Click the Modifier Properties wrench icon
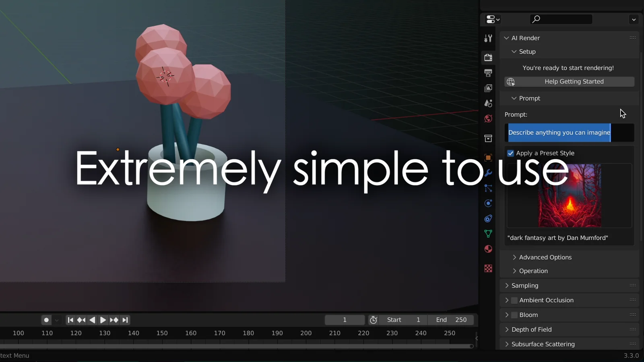This screenshot has width=644, height=362. (x=488, y=173)
